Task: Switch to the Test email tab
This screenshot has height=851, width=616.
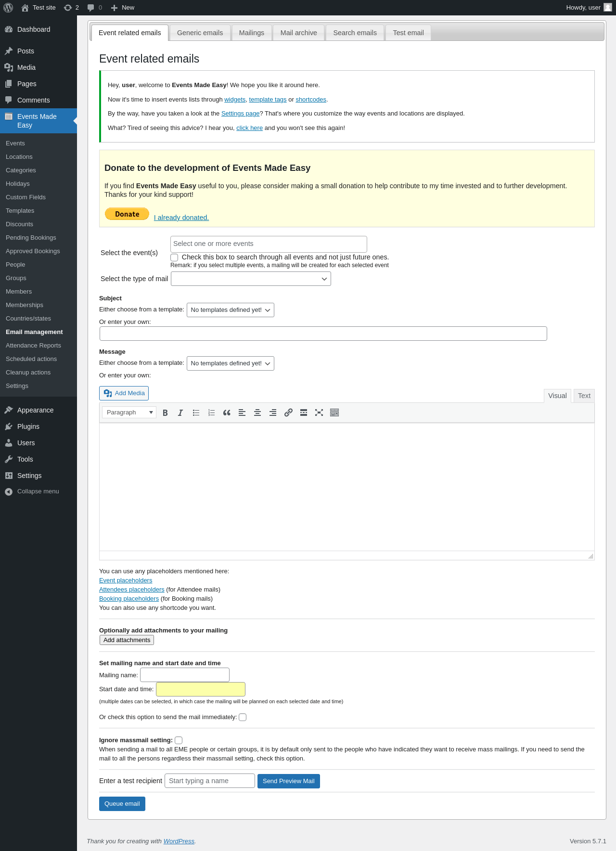Action: (x=408, y=33)
